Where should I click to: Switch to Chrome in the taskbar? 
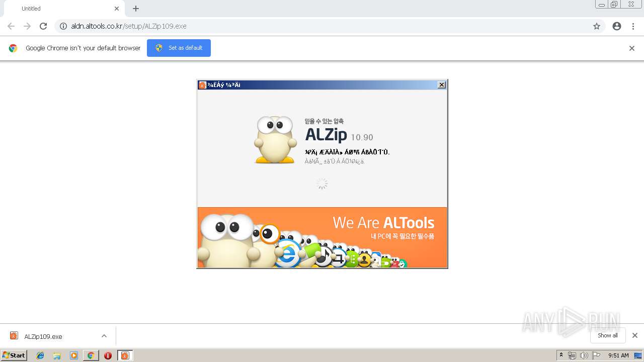pyautogui.click(x=91, y=355)
